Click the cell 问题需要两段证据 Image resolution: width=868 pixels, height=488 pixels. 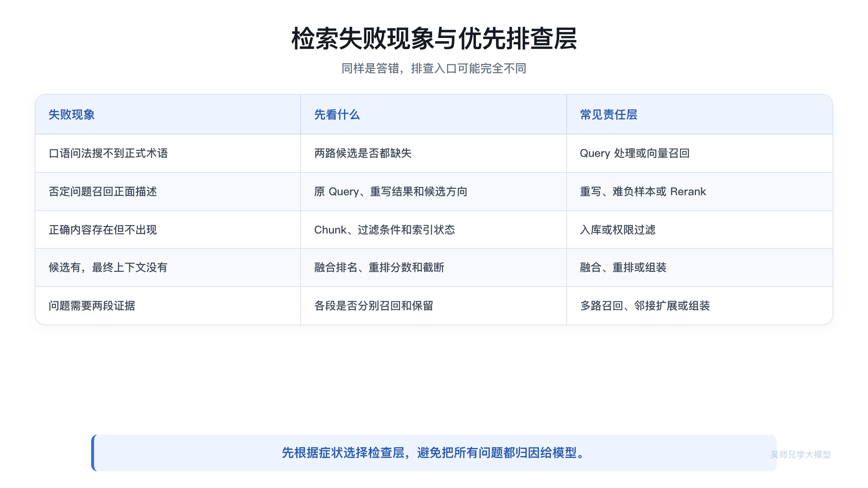[168, 306]
